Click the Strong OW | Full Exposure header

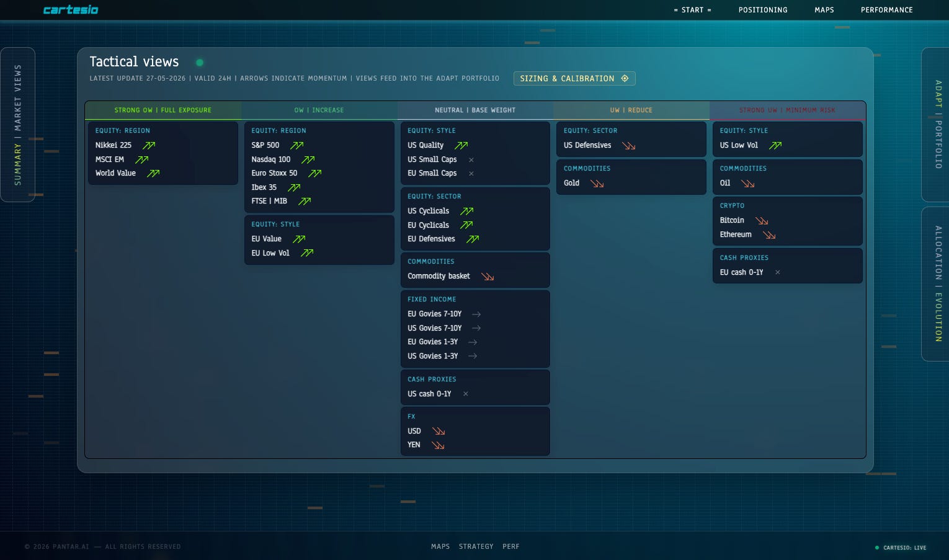tap(163, 110)
